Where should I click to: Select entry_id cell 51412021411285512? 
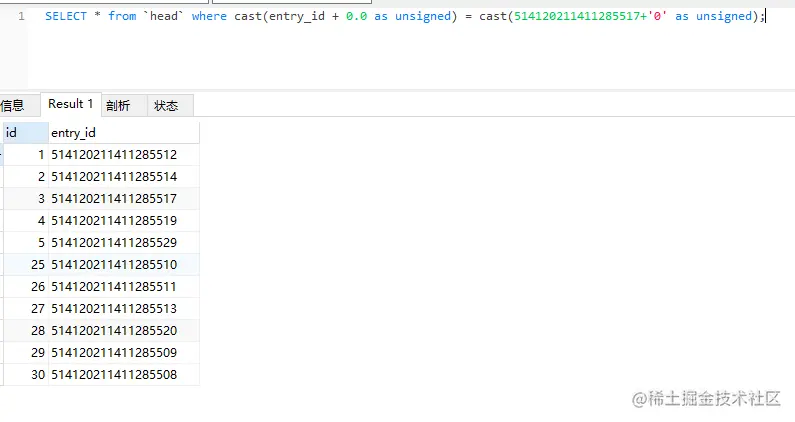pos(124,155)
